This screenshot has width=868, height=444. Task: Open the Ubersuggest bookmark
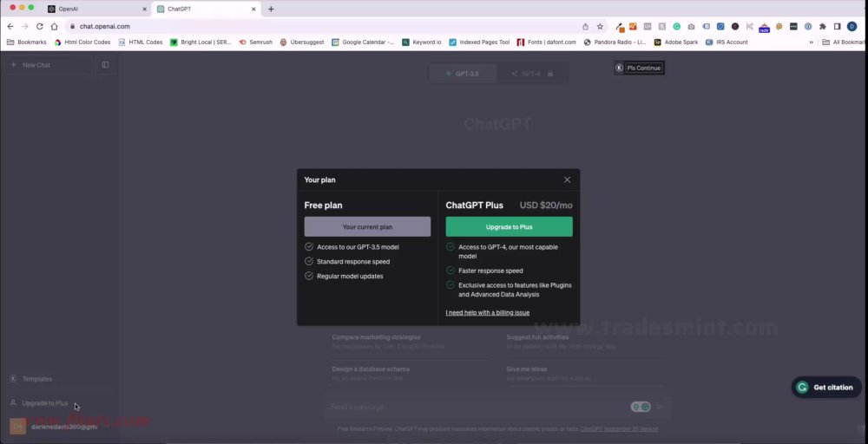click(x=302, y=42)
